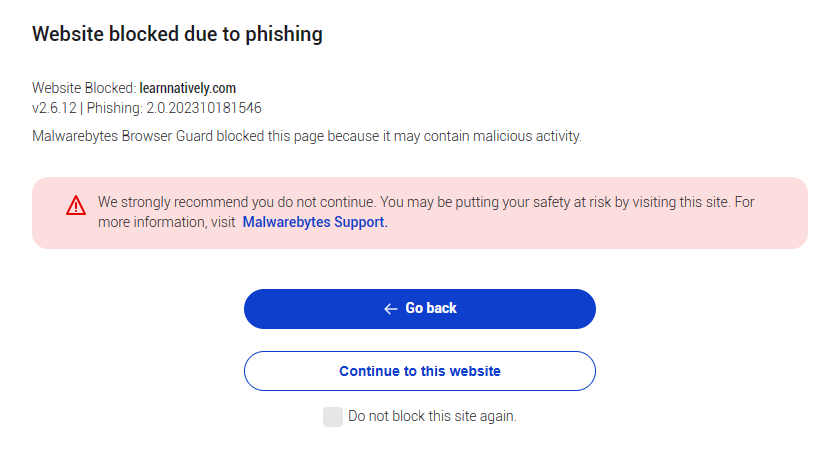Click the blocked domain learnnatively.com

click(x=188, y=88)
